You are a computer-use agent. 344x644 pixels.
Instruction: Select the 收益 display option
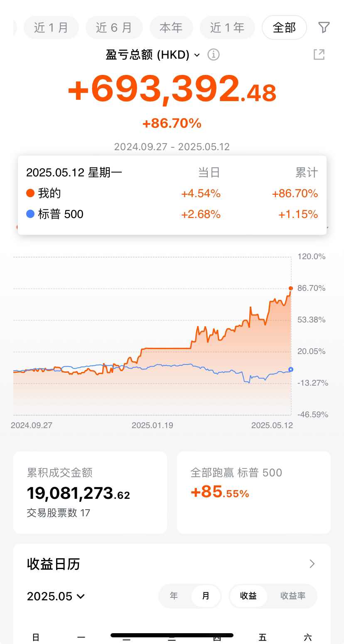248,596
